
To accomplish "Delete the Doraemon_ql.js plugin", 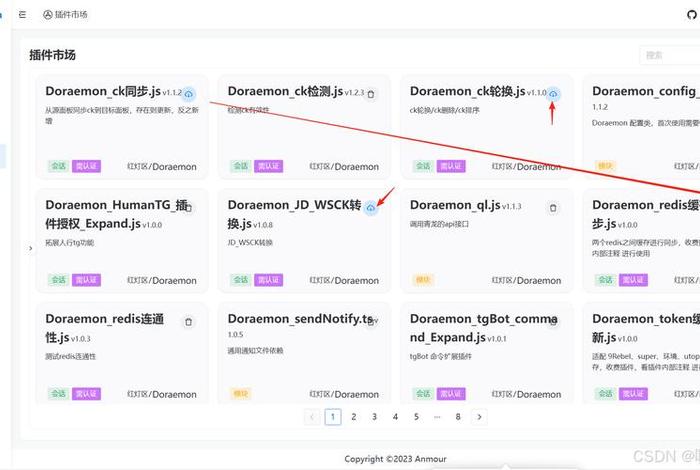I will 553,208.
